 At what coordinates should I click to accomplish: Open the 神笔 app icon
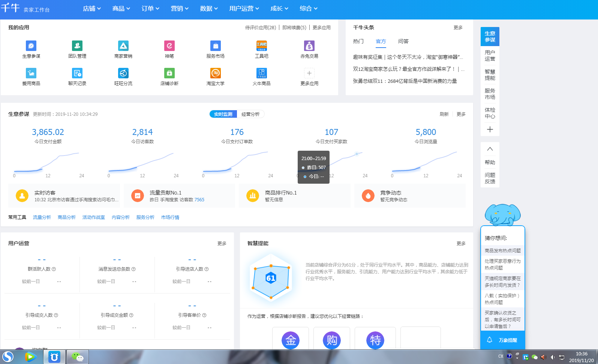click(x=169, y=46)
